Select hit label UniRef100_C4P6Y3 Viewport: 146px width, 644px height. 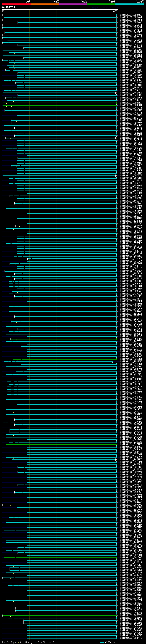(131, 30)
